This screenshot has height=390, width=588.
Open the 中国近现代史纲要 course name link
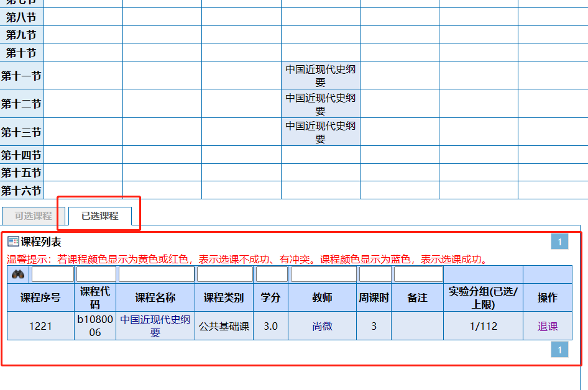pos(155,326)
